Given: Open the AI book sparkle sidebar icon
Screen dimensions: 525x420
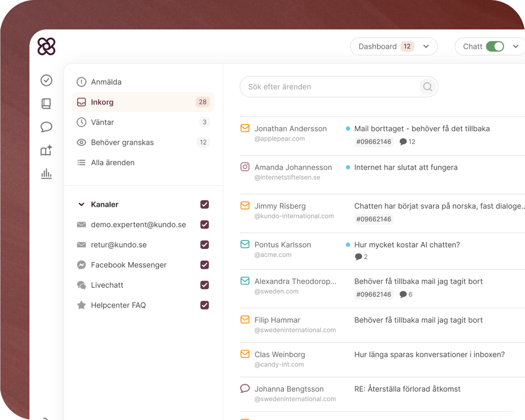Looking at the screenshot, I should [46, 150].
